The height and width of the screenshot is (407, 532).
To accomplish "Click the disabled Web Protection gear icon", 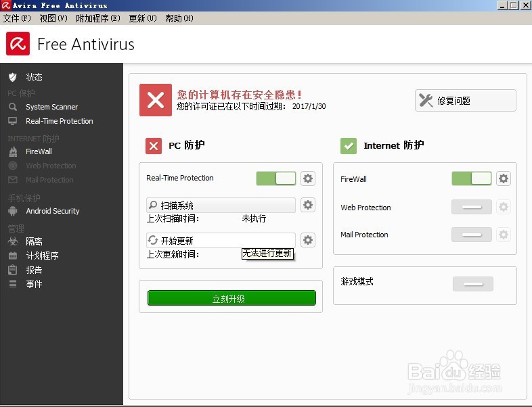I will [504, 207].
